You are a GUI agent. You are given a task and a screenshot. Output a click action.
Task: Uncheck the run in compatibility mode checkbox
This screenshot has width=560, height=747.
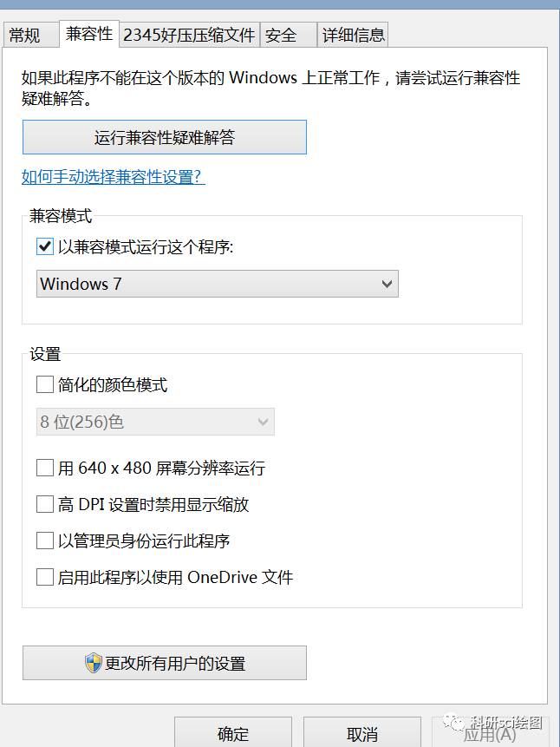tap(45, 247)
